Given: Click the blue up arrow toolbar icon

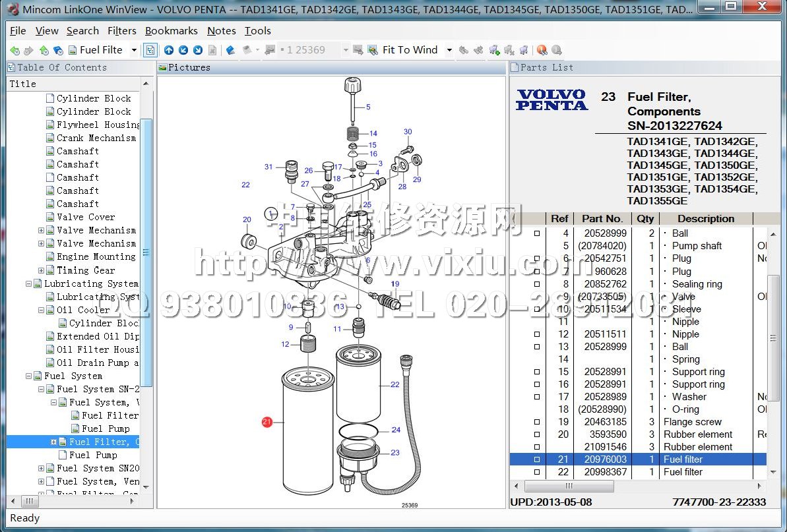Looking at the screenshot, I should coord(169,50).
